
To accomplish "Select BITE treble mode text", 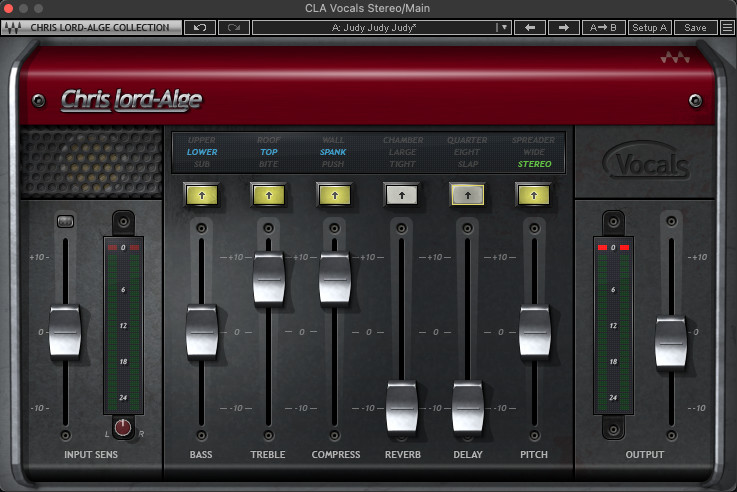I will coord(268,164).
